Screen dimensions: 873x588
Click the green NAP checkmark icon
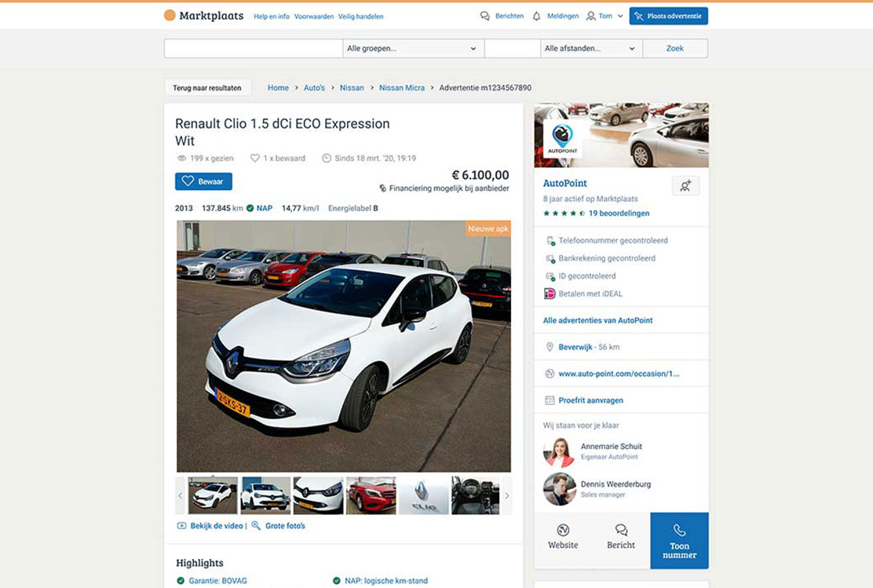pyautogui.click(x=250, y=208)
